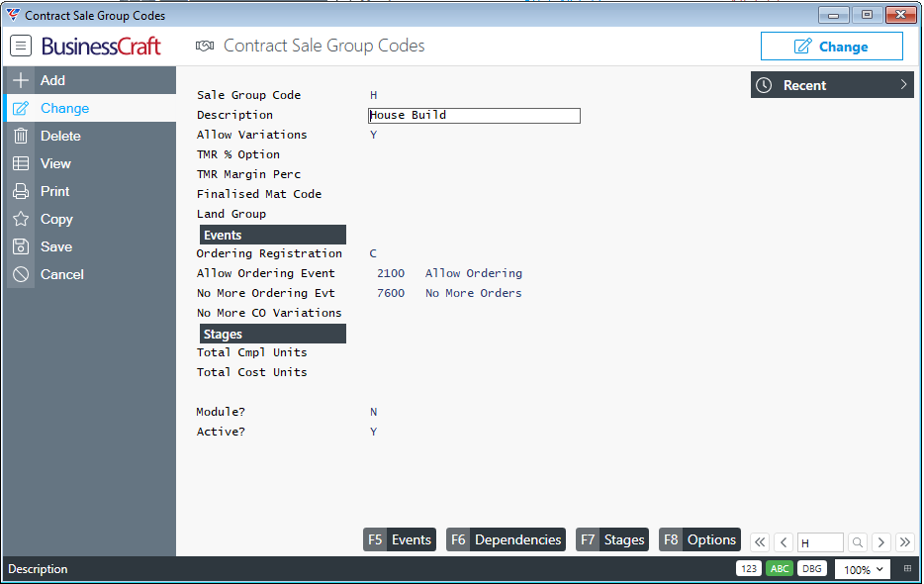
Task: Select the Add plus icon in sidebar
Action: 21,80
